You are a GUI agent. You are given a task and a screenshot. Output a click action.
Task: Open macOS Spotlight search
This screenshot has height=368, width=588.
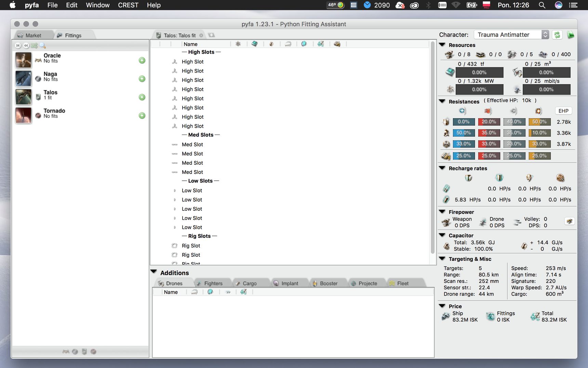point(542,5)
